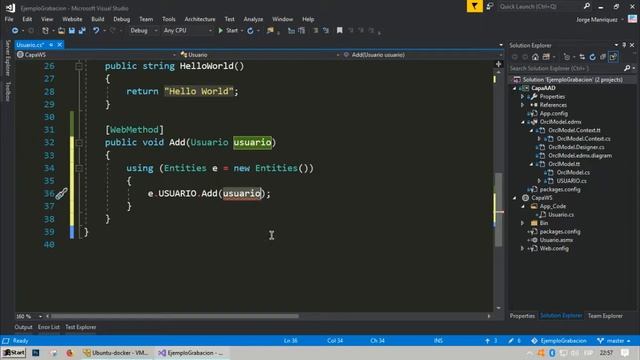Image resolution: width=640 pixels, height=360 pixels.
Task: Toggle Preview Selected Items in Solution Explorer
Action: pos(613,57)
